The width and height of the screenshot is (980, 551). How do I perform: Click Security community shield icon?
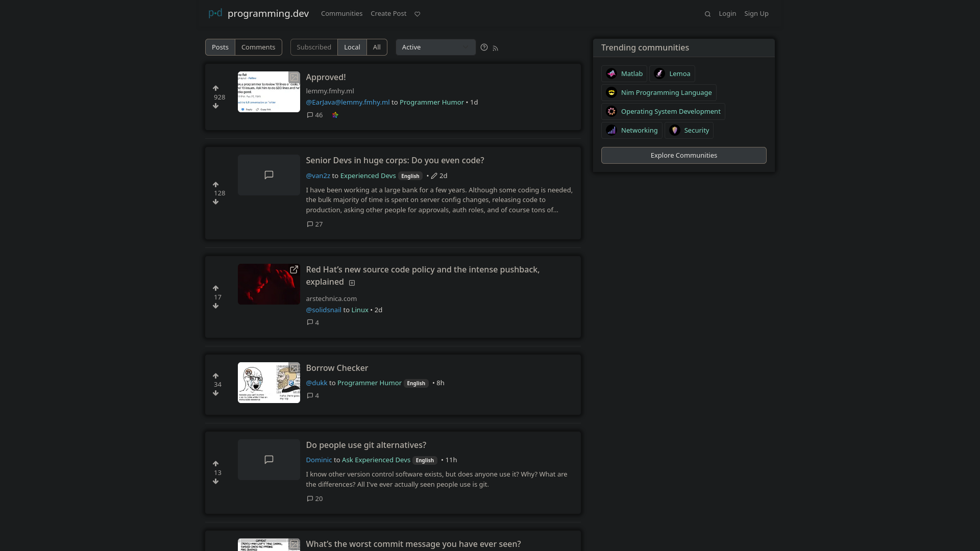tap(675, 131)
